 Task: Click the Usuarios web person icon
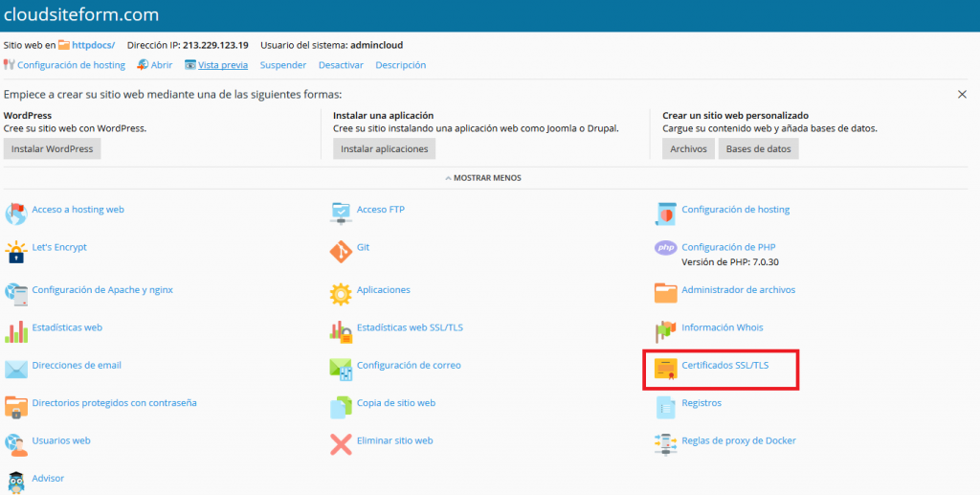click(x=15, y=444)
